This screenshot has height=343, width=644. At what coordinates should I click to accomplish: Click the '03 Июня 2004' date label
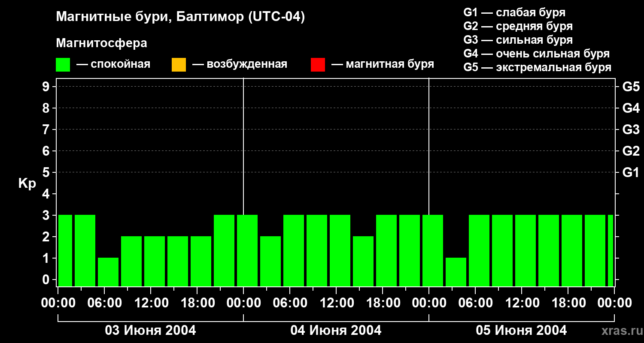click(151, 331)
